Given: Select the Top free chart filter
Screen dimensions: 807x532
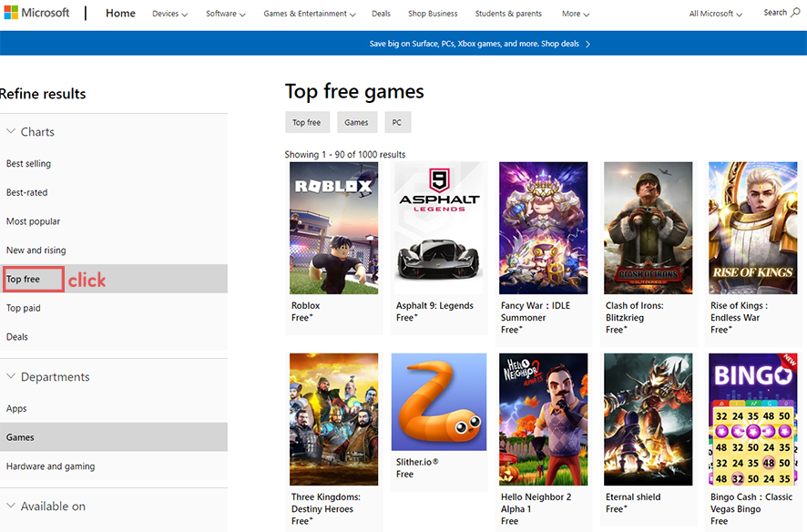Looking at the screenshot, I should click(23, 279).
